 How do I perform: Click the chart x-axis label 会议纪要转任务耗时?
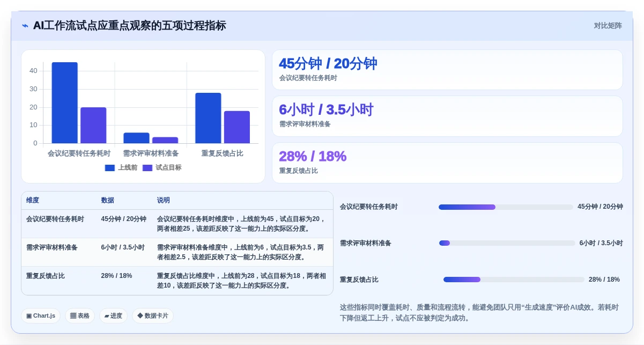79,153
